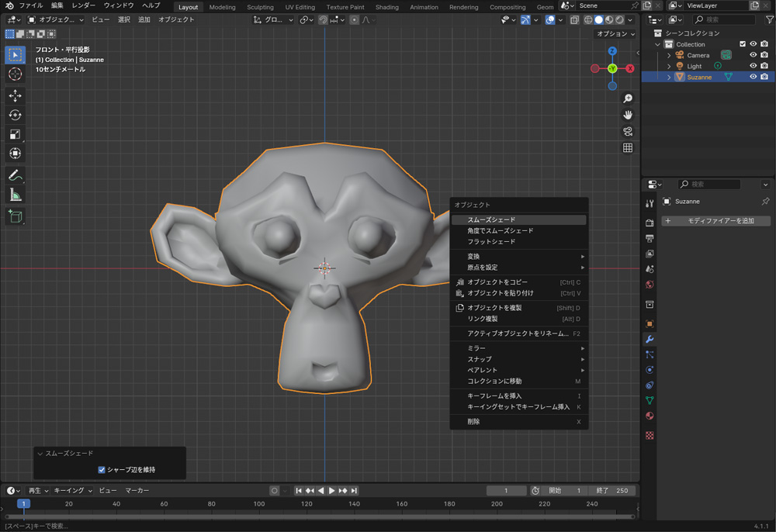Collapse the スムーズシェード operator panel
The width and height of the screenshot is (776, 532).
point(40,454)
